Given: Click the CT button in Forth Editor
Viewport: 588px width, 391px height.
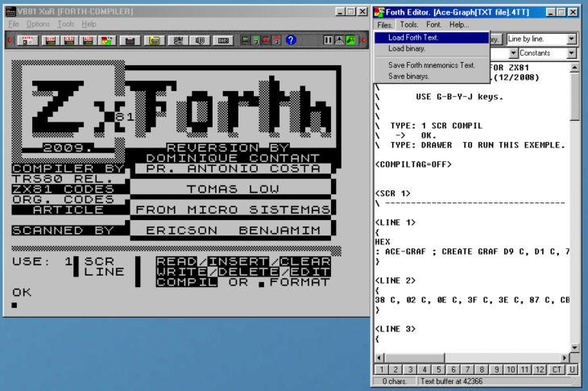Looking at the screenshot, I should pyautogui.click(x=557, y=369).
